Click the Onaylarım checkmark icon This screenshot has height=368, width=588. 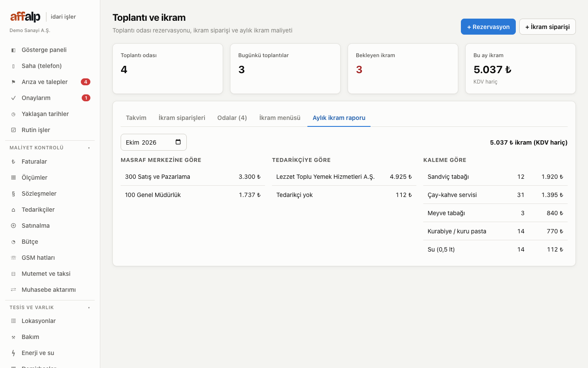[x=13, y=98]
